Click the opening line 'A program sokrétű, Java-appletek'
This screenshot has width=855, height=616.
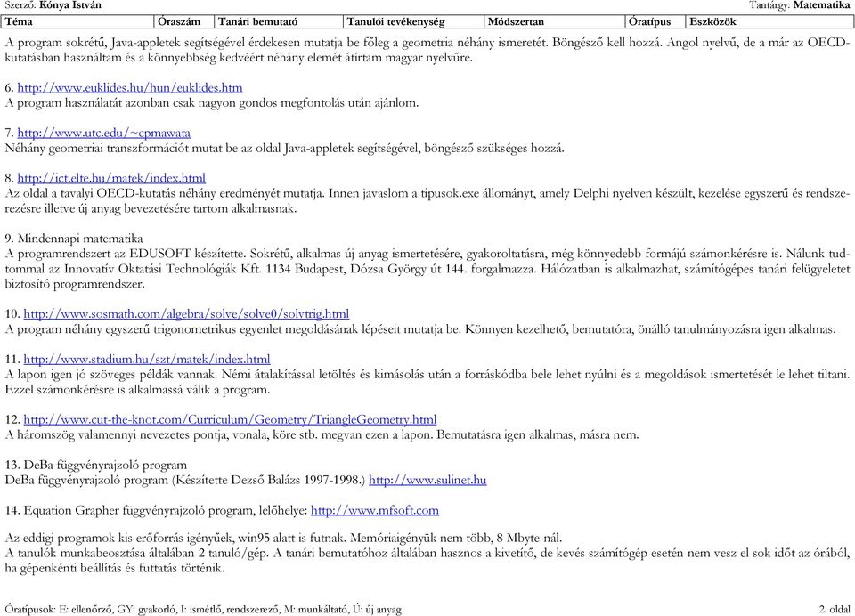(x=427, y=43)
